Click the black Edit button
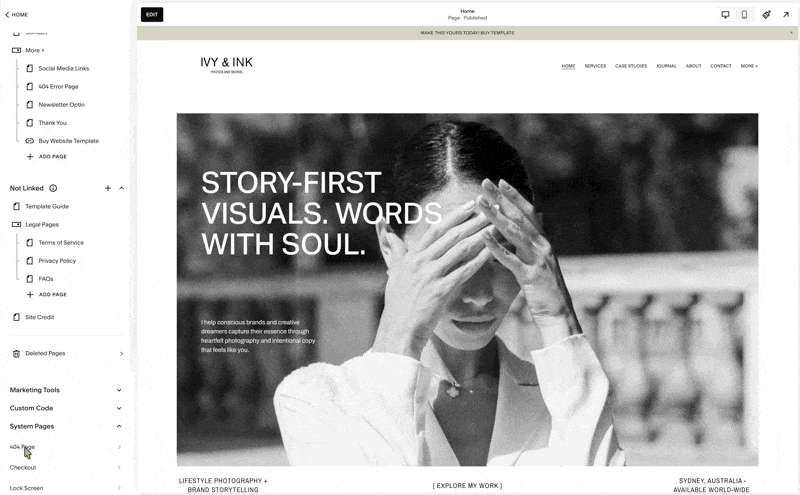 (152, 14)
